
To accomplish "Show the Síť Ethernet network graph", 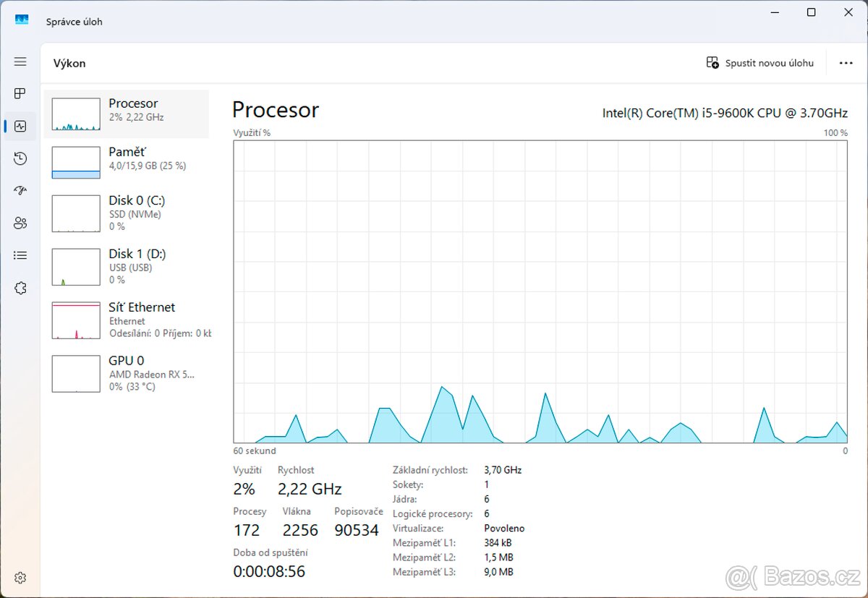I will [x=127, y=320].
